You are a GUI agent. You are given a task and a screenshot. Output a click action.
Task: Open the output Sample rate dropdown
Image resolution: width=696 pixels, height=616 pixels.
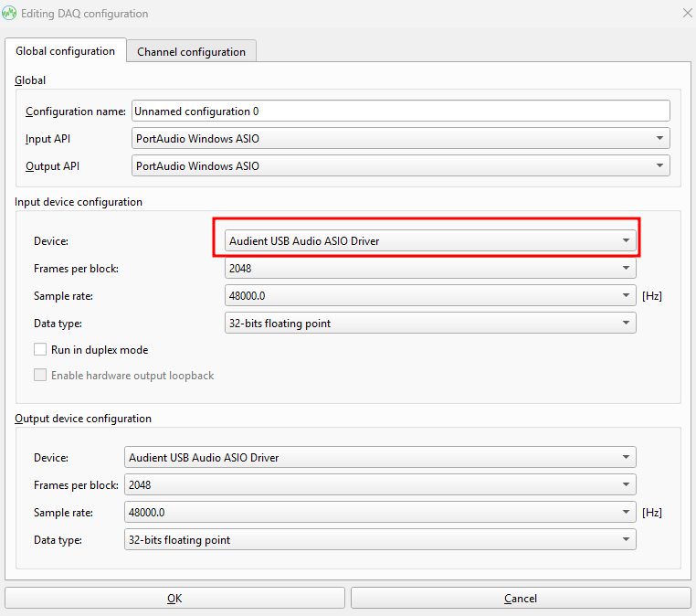[x=380, y=513]
